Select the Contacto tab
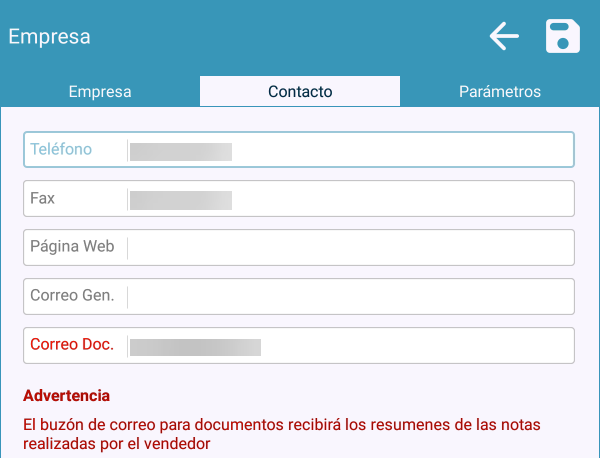This screenshot has width=600, height=458. click(300, 91)
